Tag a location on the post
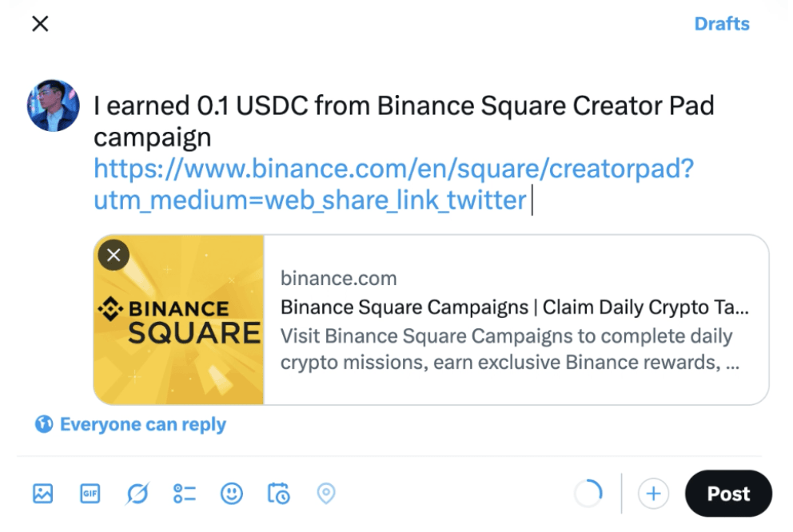 [x=325, y=494]
